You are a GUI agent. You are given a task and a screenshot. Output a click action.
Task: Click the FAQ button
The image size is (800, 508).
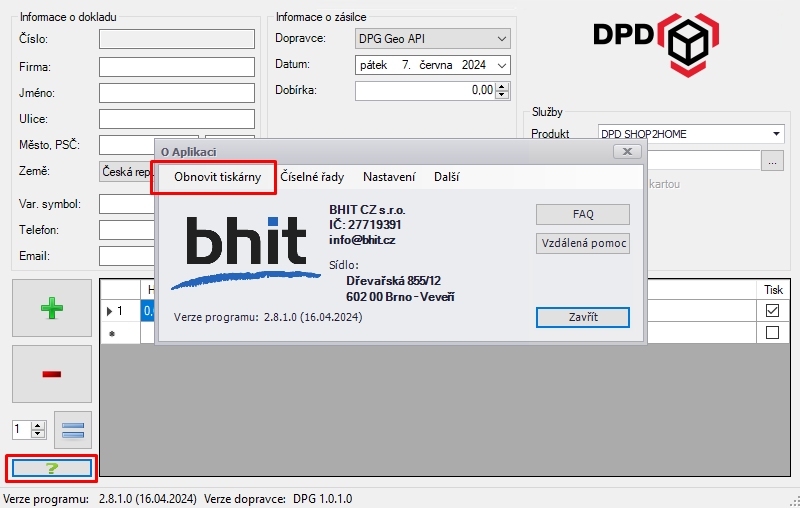(x=583, y=214)
